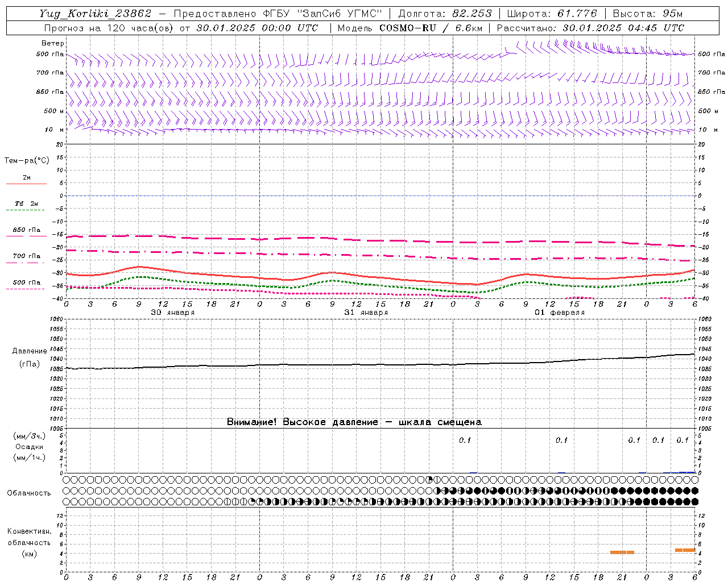Click the warning Внимание! Высокое давление — шкала смещена
Screen dimensions: 728x582
(x=354, y=422)
